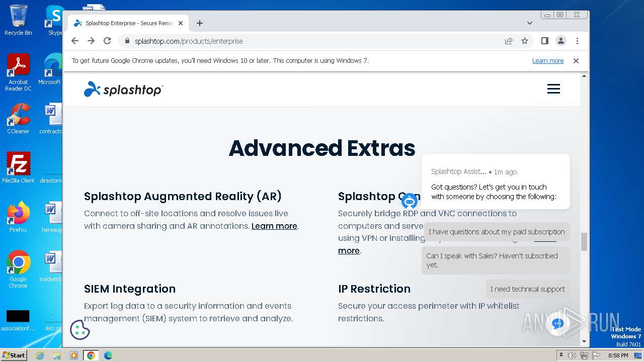Viewport: 644px width, 362px height.
Task: Dismiss the Chrome update notice
Action: point(576,60)
